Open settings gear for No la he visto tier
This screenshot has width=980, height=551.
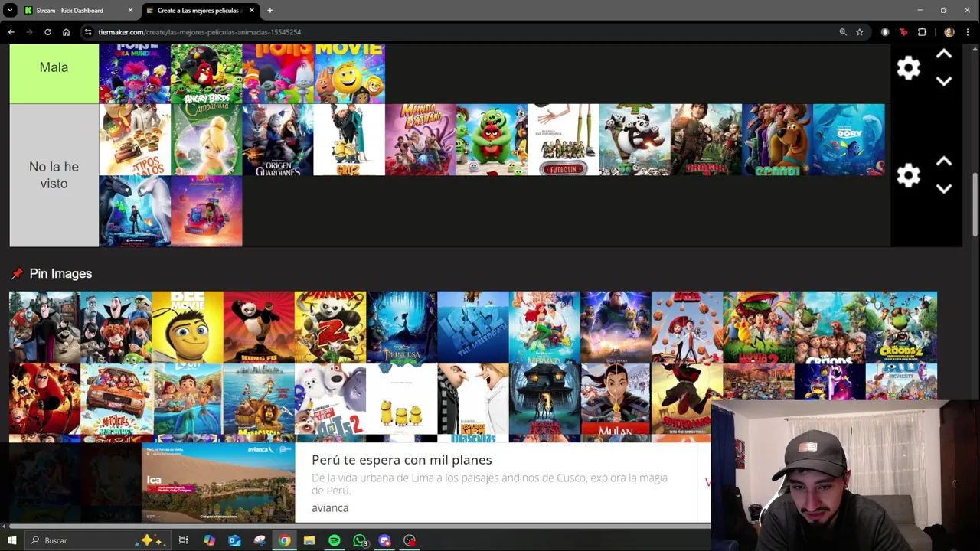(908, 175)
